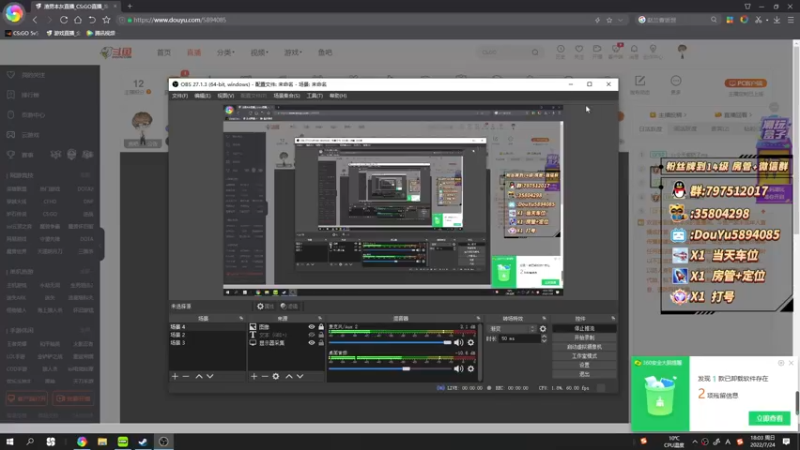This screenshot has height=450, width=800.
Task: Open the 消息 notification bell in Douyu header
Action: [x=634, y=52]
